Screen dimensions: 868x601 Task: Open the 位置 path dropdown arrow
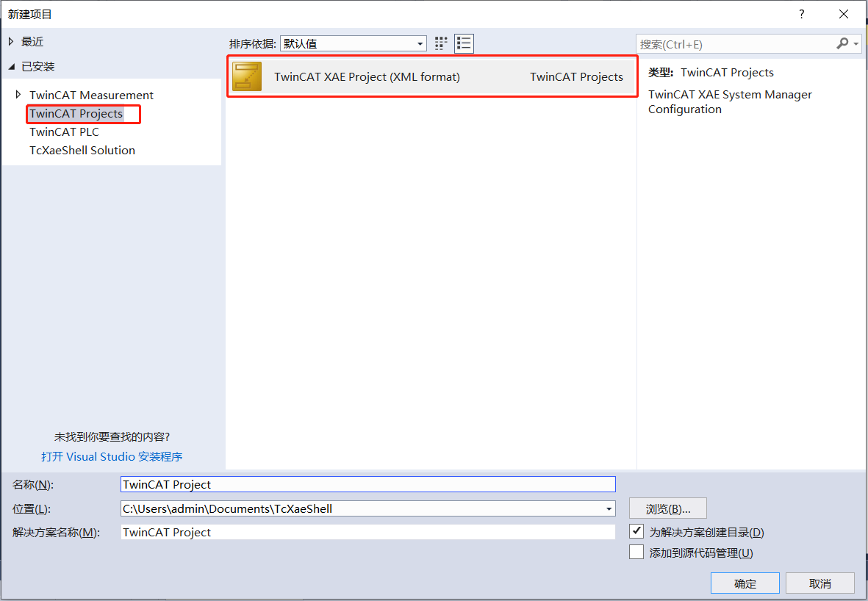[609, 508]
